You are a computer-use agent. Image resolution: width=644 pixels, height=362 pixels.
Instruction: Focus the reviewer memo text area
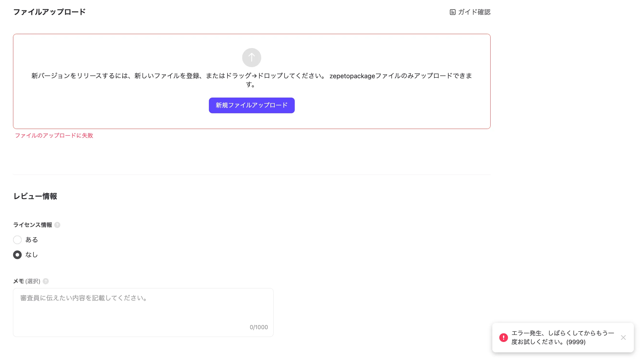pyautogui.click(x=143, y=312)
